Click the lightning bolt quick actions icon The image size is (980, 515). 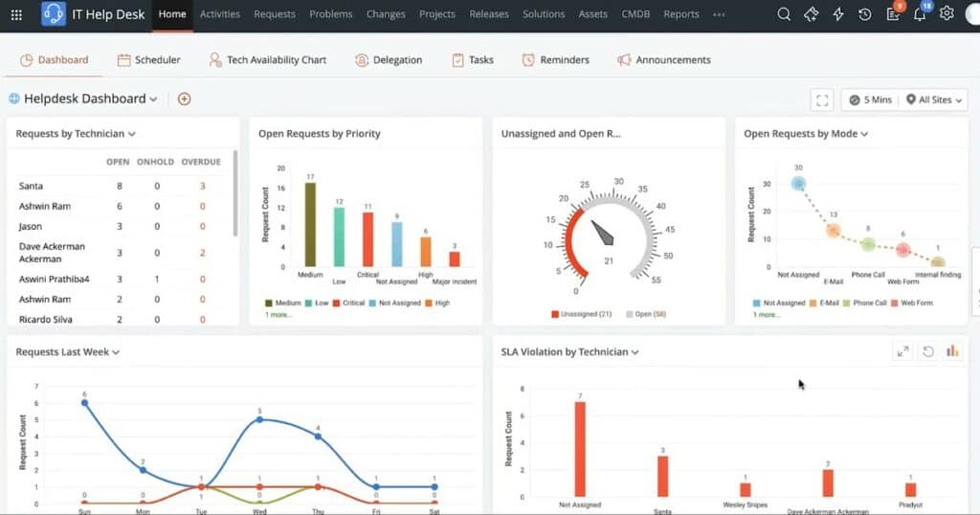pyautogui.click(x=837, y=14)
